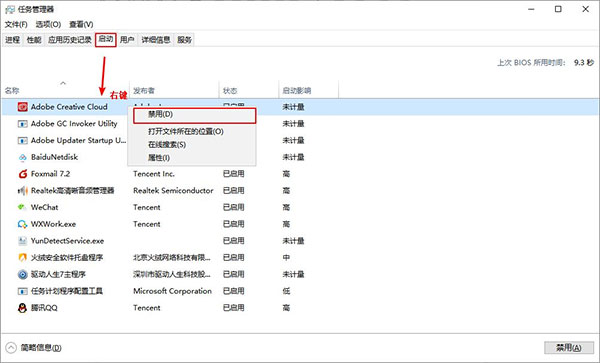Sort by the 名称 column header
The image size is (600, 363).
tap(65, 91)
